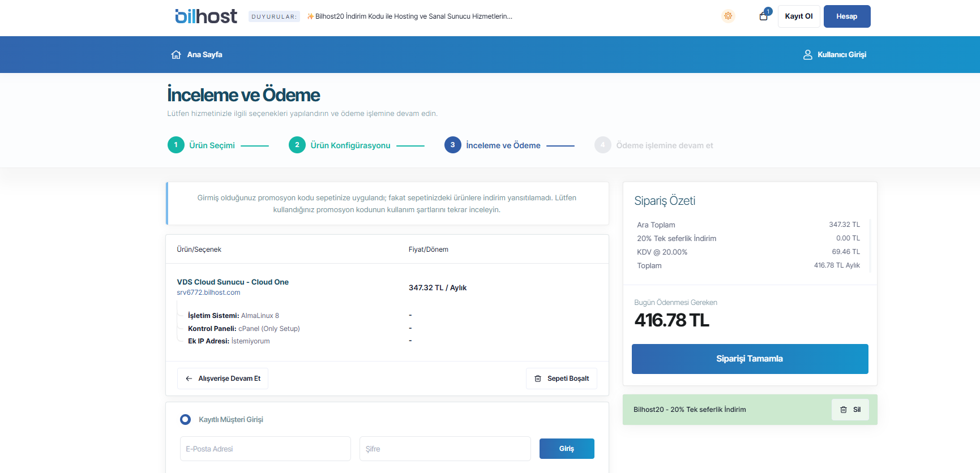Click back arrow icon in Alışverişe Devam Et

[189, 379]
